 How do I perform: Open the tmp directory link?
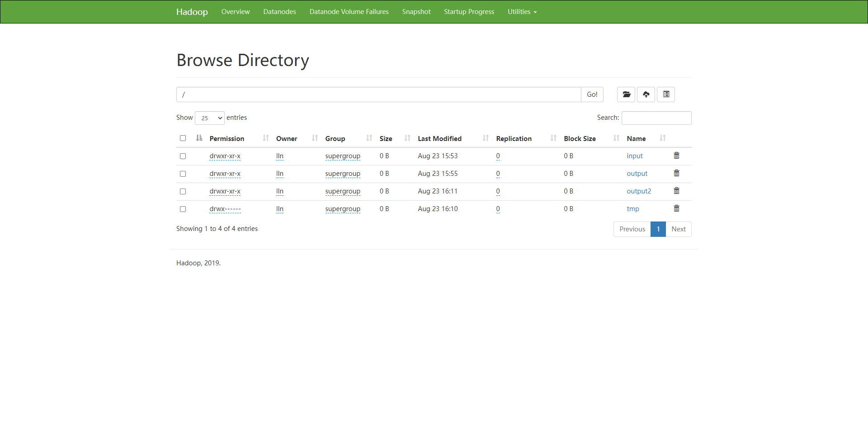[x=633, y=209]
